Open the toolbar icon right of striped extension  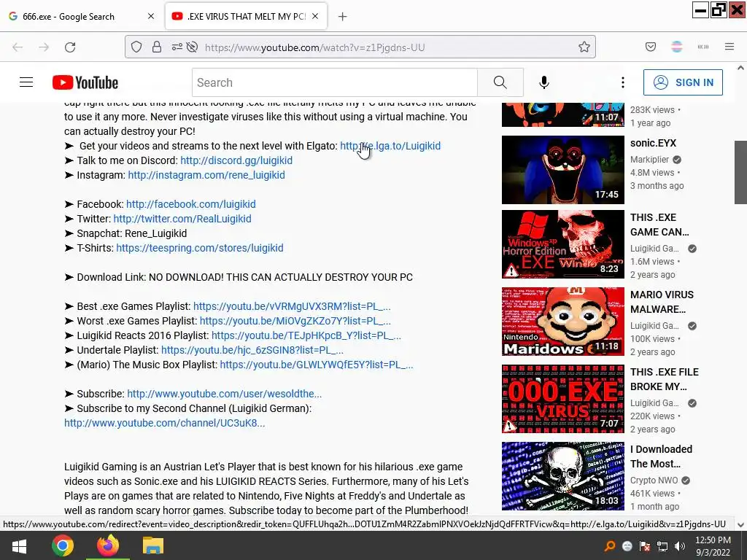click(x=703, y=47)
